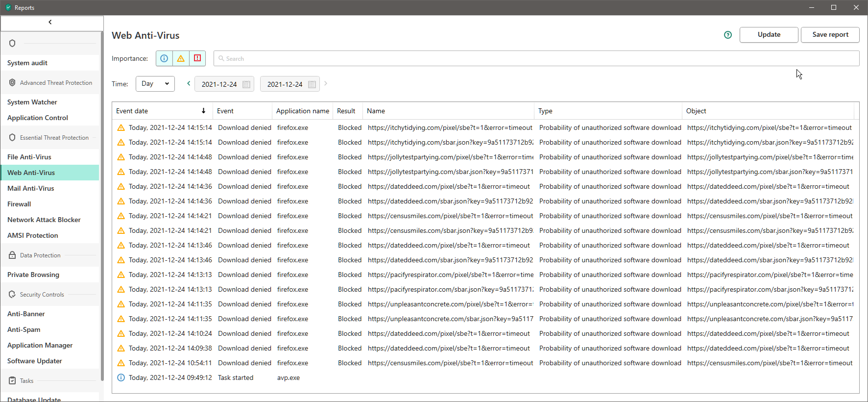Toggle the warning importance filter
This screenshot has height=402, width=868.
tap(181, 58)
